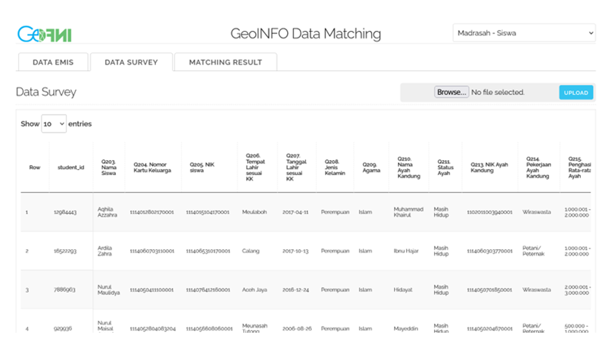Viewport: 608px width, 364px height.
Task: Select the name Ardila Zahra
Action: click(105, 251)
